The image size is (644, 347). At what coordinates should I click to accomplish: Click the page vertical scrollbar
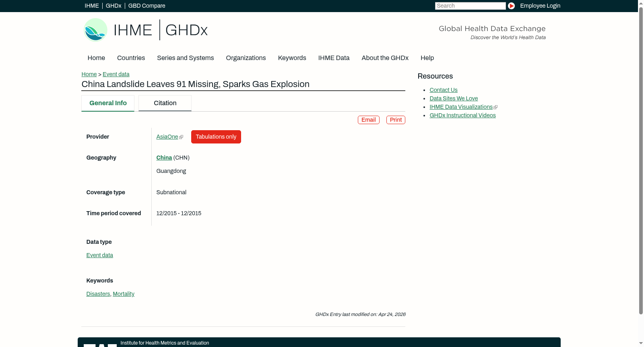point(641,161)
